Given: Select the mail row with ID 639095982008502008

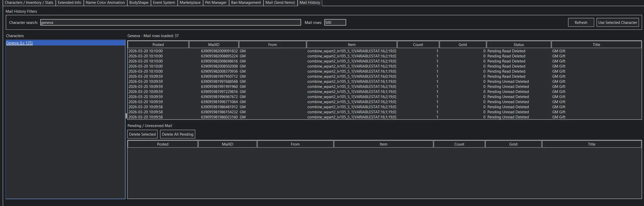Looking at the screenshot, I should pos(384,66).
